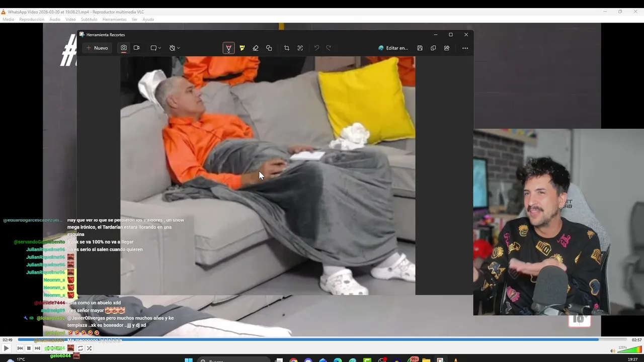The width and height of the screenshot is (644, 362).
Task: Toggle shuffle playback in VLC
Action: pos(89,348)
